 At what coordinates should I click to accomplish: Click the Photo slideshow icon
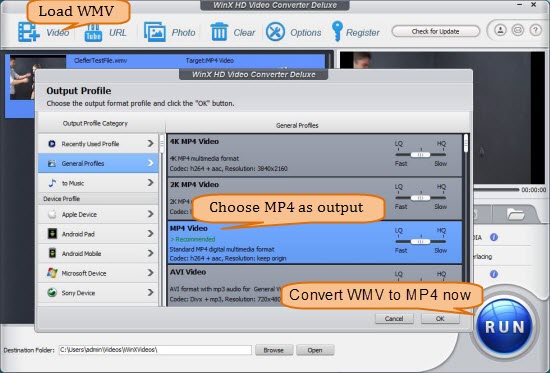[x=155, y=32]
